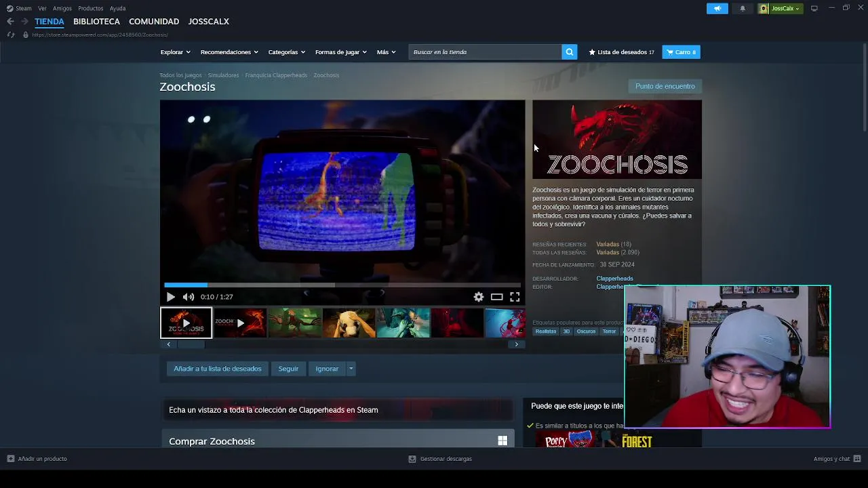Click the media strip scrollbar handle
This screenshot has width=868, height=488.
coord(191,344)
